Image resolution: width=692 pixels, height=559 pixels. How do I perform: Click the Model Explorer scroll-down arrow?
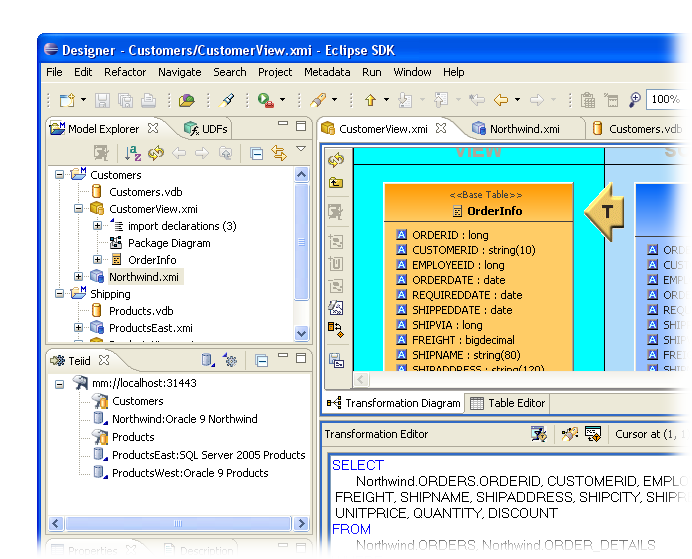click(301, 333)
